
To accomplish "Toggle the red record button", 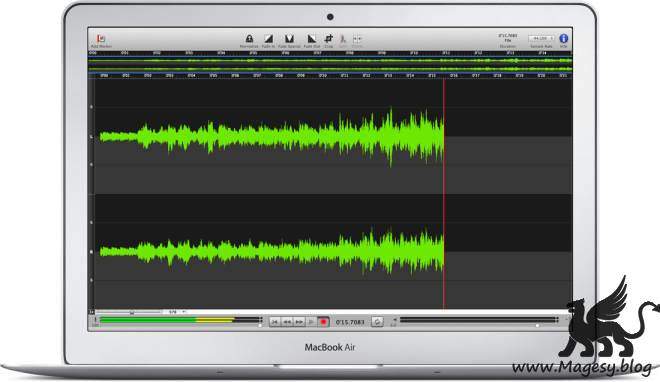I will point(323,322).
